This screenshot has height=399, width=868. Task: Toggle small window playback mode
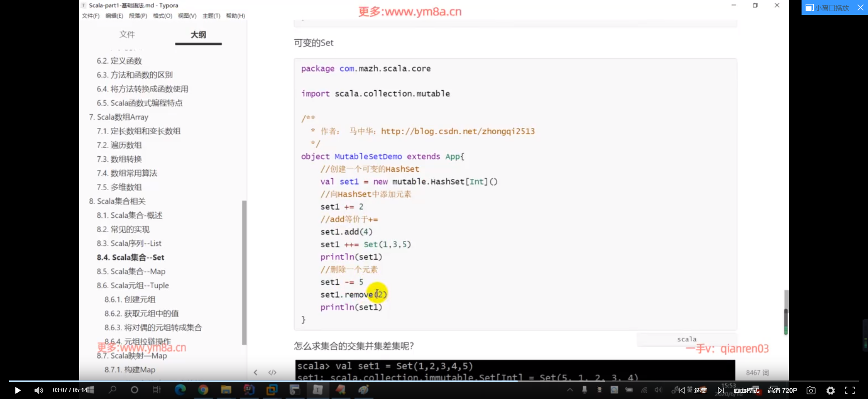click(827, 8)
